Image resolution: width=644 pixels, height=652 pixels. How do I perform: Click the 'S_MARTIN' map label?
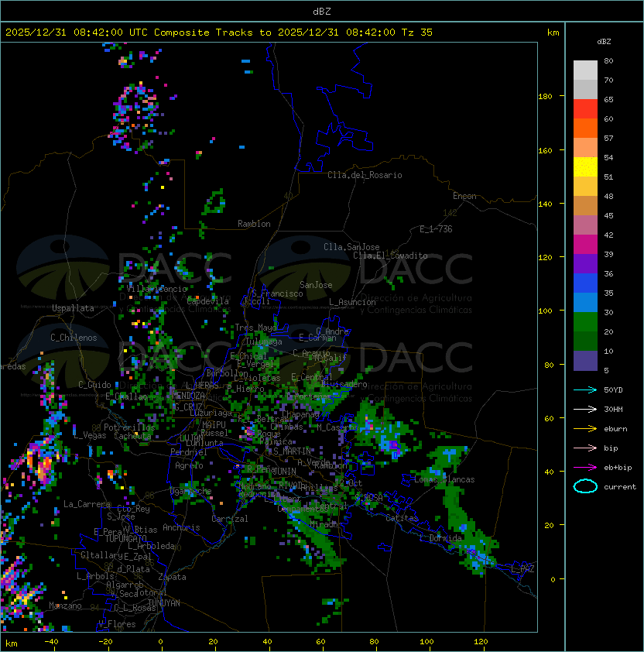[x=293, y=451]
